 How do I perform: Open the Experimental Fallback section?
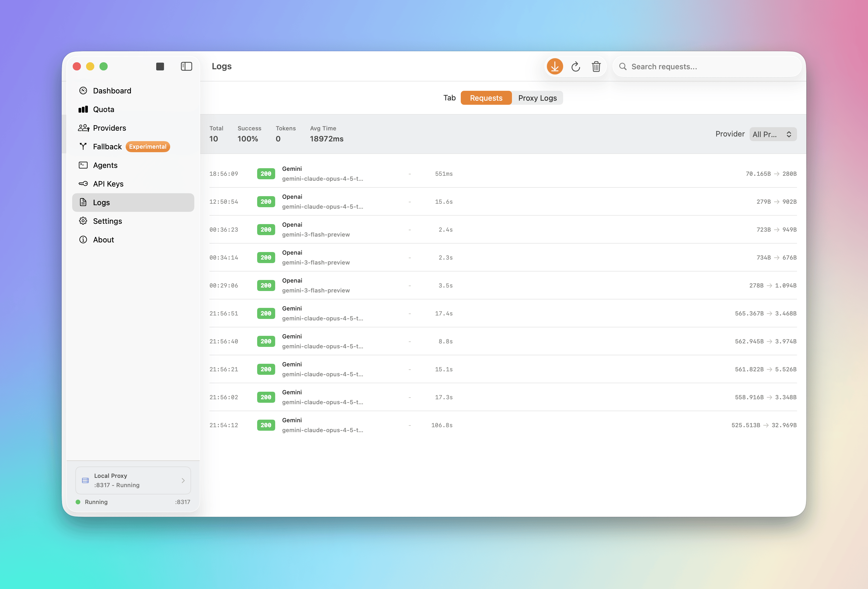107,146
